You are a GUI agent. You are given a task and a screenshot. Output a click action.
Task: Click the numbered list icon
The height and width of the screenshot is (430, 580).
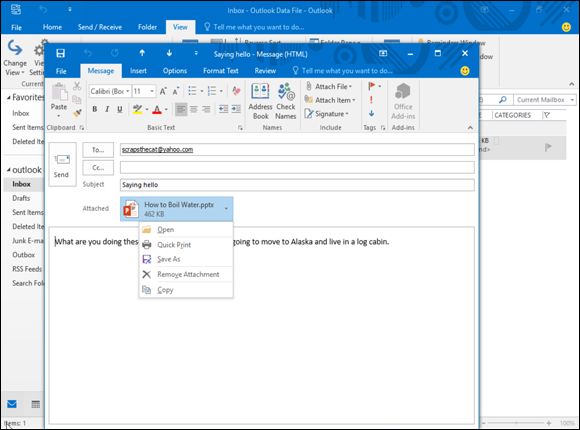[212, 91]
